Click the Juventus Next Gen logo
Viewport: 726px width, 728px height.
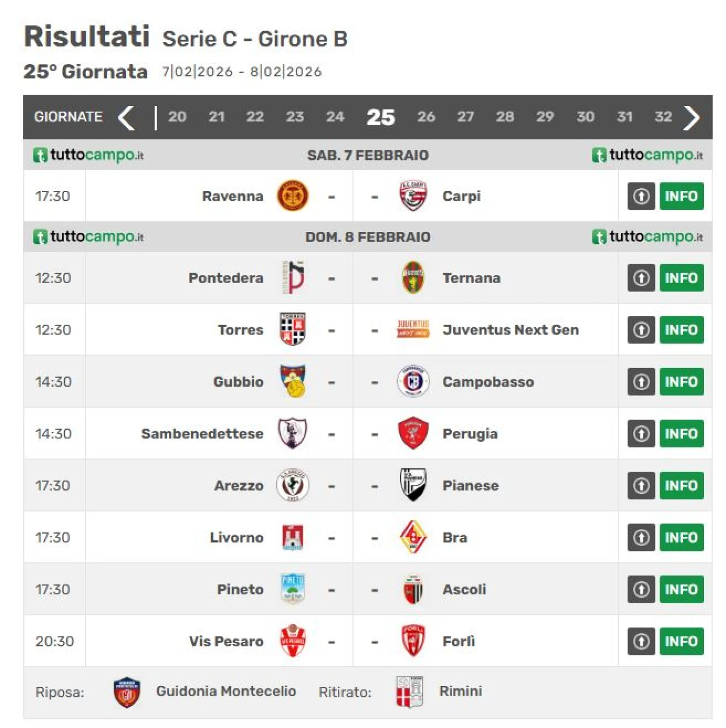click(x=413, y=329)
